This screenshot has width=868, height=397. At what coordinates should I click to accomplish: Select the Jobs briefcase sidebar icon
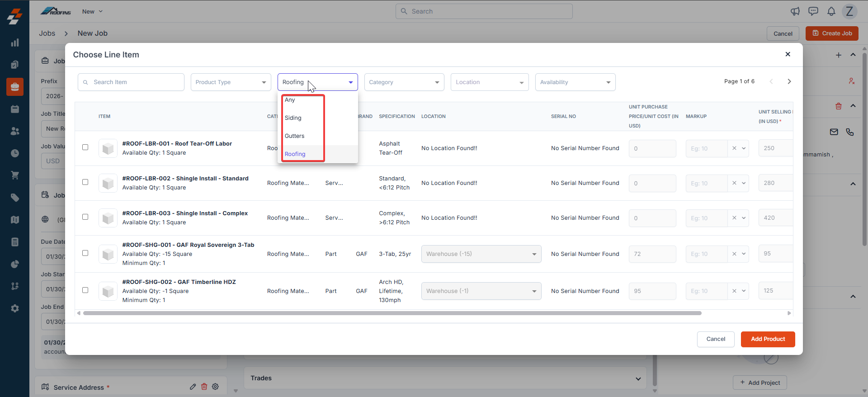pyautogui.click(x=15, y=86)
